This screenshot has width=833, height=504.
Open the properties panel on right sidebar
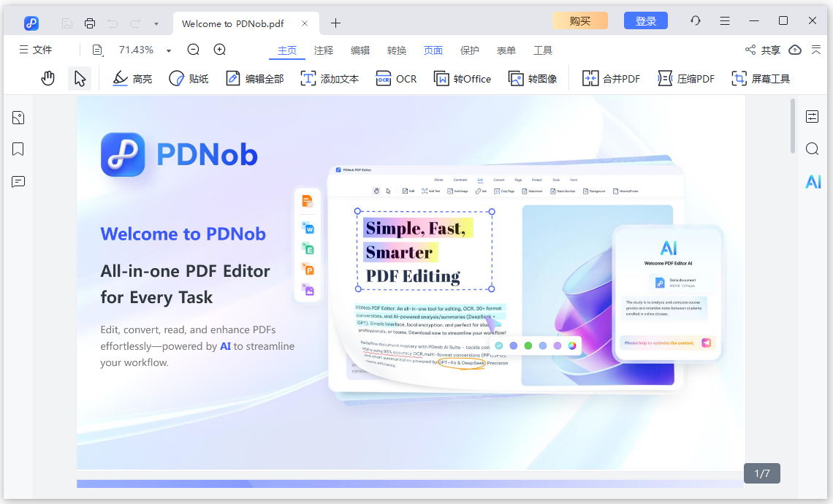coord(813,116)
